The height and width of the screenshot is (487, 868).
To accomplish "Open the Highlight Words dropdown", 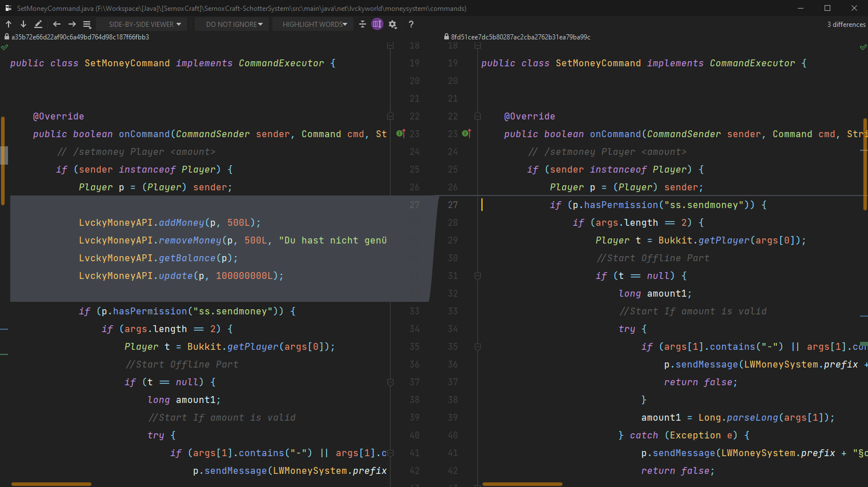I will tap(315, 24).
